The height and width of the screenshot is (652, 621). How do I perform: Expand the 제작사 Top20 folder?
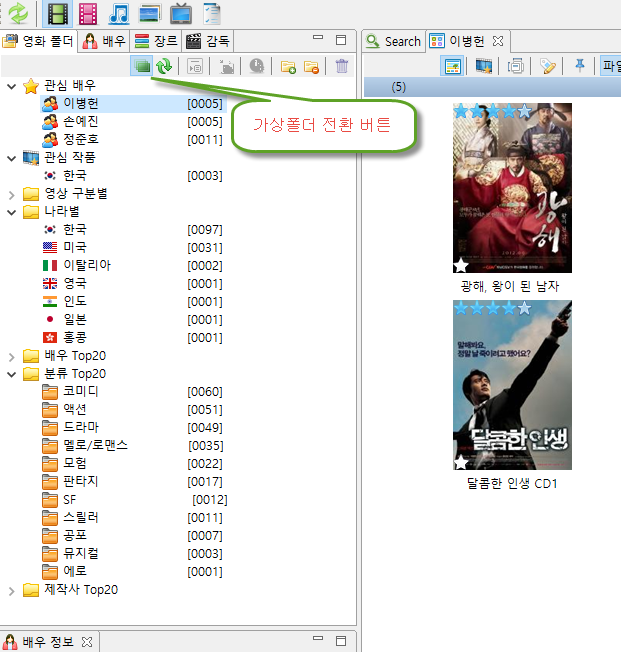coord(12,590)
